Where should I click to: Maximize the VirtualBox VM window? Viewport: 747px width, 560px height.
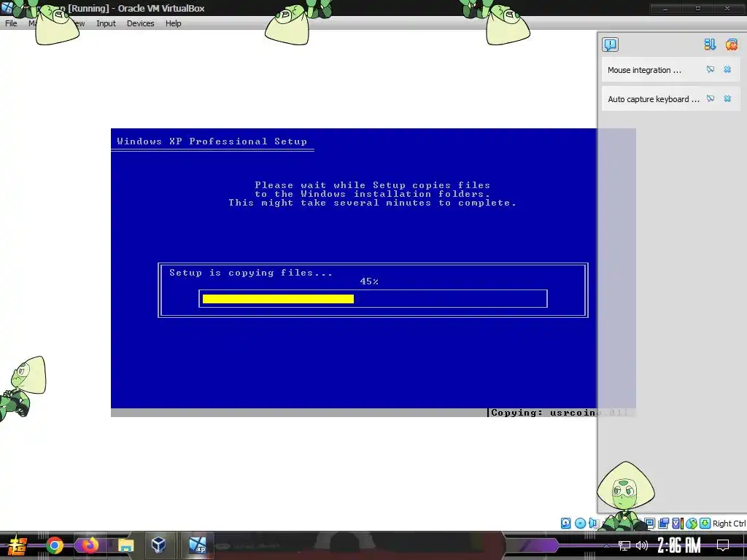pyautogui.click(x=697, y=8)
